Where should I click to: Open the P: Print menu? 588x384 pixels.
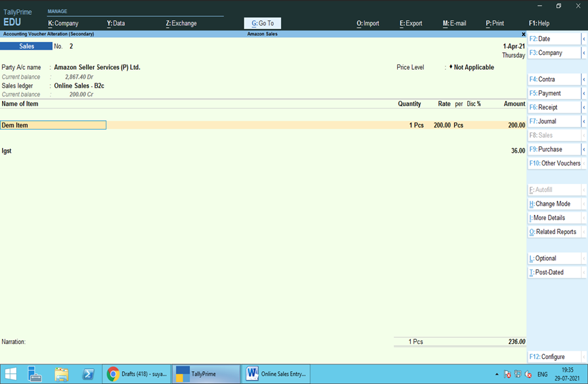coord(494,23)
